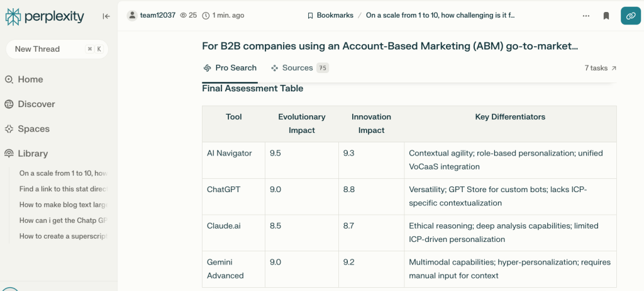Open thread 'How to create a superscript'
The width and height of the screenshot is (644, 291).
pyautogui.click(x=64, y=236)
